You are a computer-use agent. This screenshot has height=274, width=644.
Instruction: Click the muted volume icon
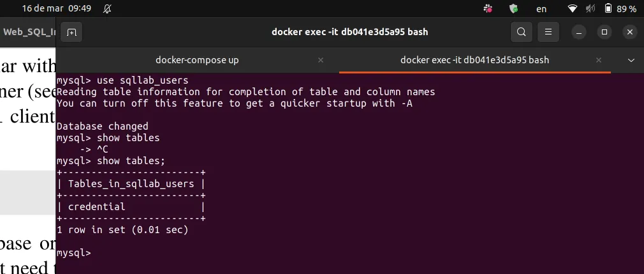tap(590, 9)
